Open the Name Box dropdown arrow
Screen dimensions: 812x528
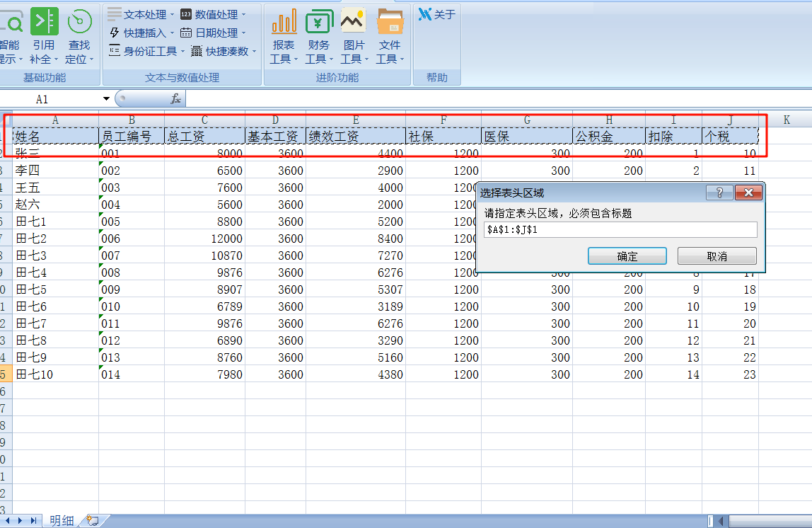106,98
